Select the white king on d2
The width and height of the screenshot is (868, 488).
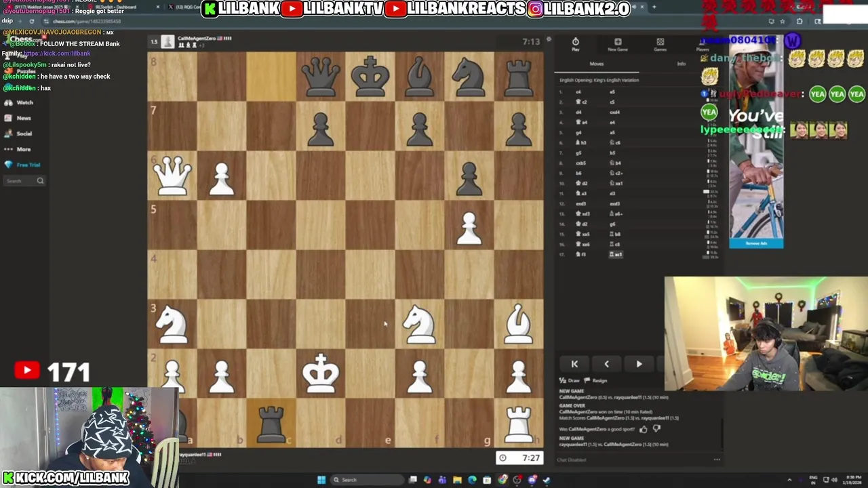point(321,373)
